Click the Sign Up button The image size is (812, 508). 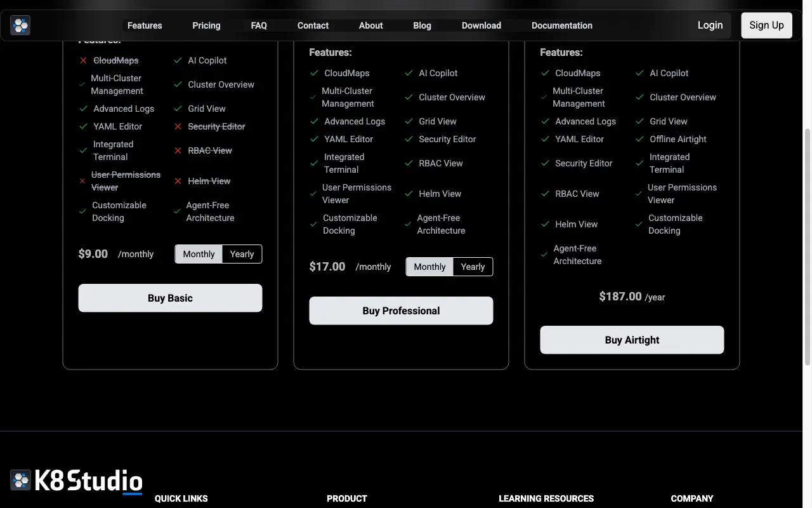[x=766, y=25]
